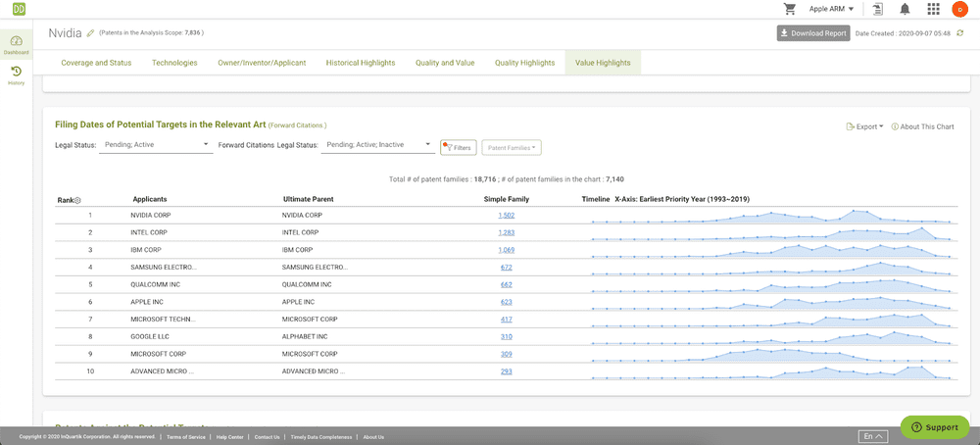Open Forward Citations Legal Status dropdown
The height and width of the screenshot is (445, 980).
(x=377, y=145)
